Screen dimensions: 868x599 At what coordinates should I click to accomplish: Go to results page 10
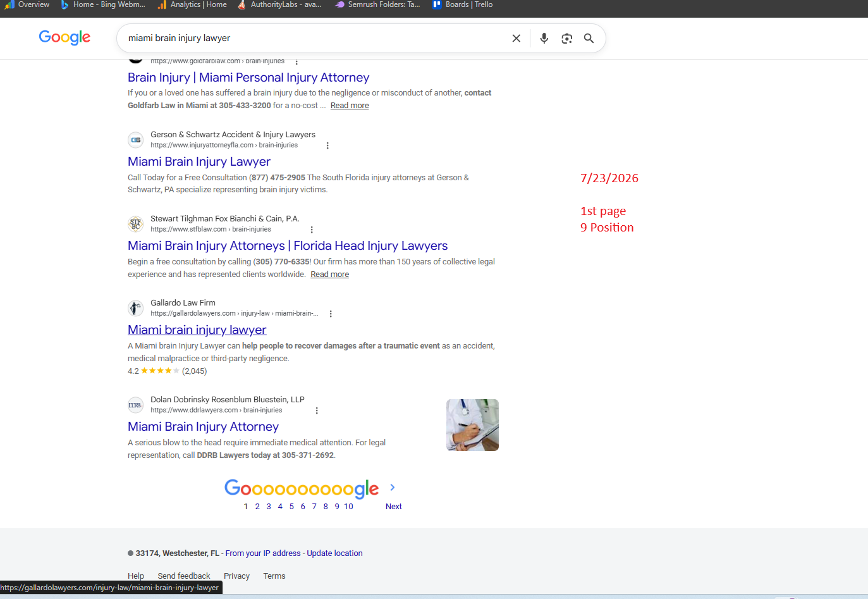coord(348,507)
